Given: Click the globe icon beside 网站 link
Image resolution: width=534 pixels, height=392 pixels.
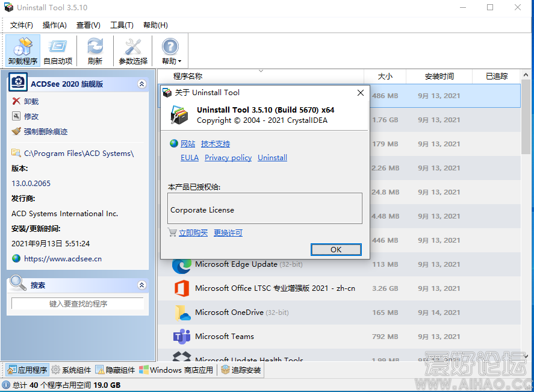Looking at the screenshot, I should pos(174,143).
